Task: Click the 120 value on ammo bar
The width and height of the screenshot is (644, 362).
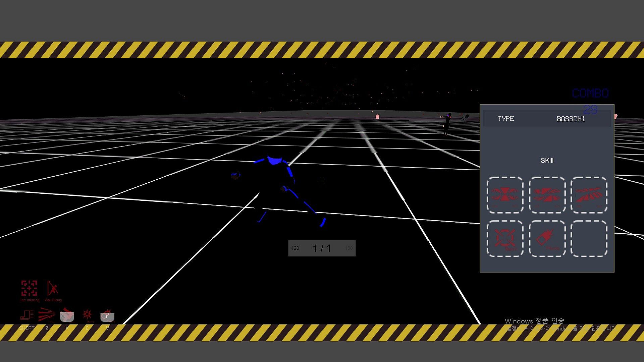Action: (295, 248)
